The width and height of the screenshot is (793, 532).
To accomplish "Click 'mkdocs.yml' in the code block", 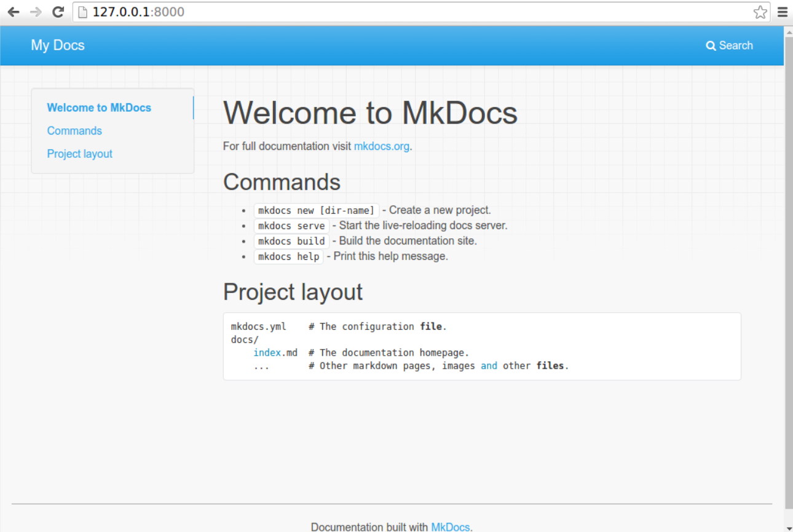I will (259, 327).
